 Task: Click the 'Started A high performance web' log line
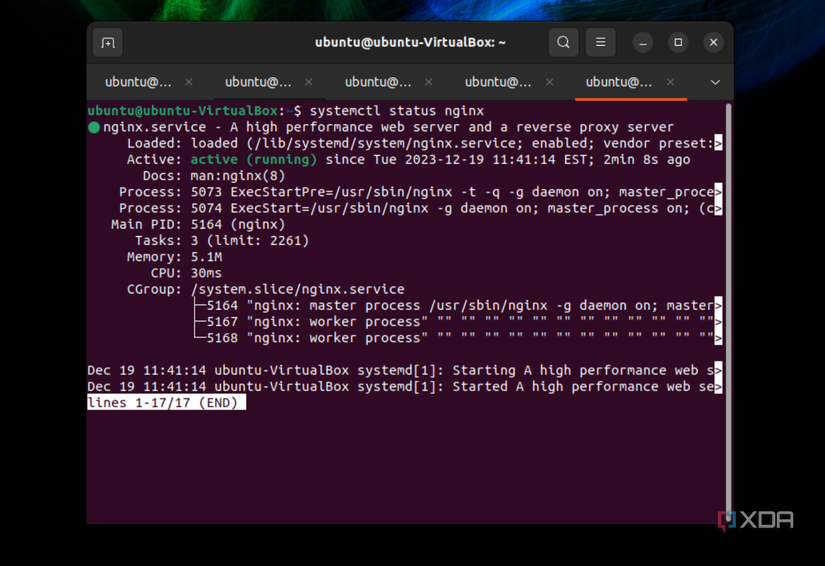click(405, 387)
